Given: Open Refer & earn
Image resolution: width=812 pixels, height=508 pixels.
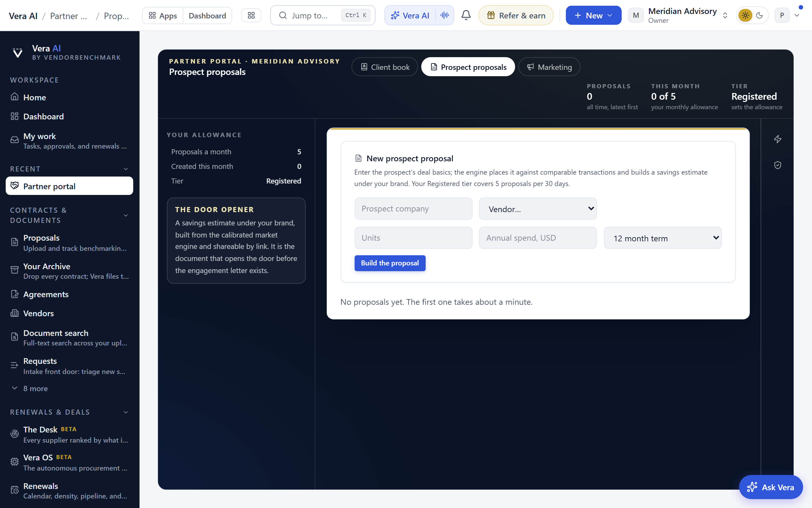Looking at the screenshot, I should click(x=516, y=16).
